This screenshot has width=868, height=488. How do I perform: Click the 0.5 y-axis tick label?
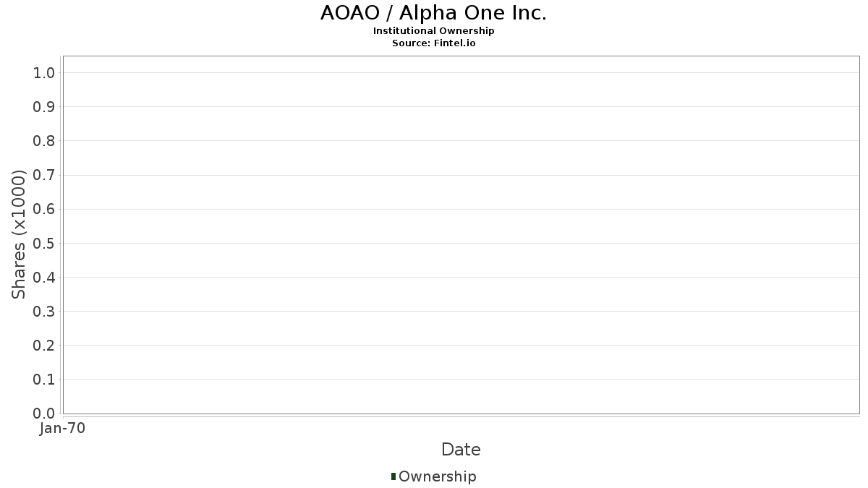[x=44, y=244]
